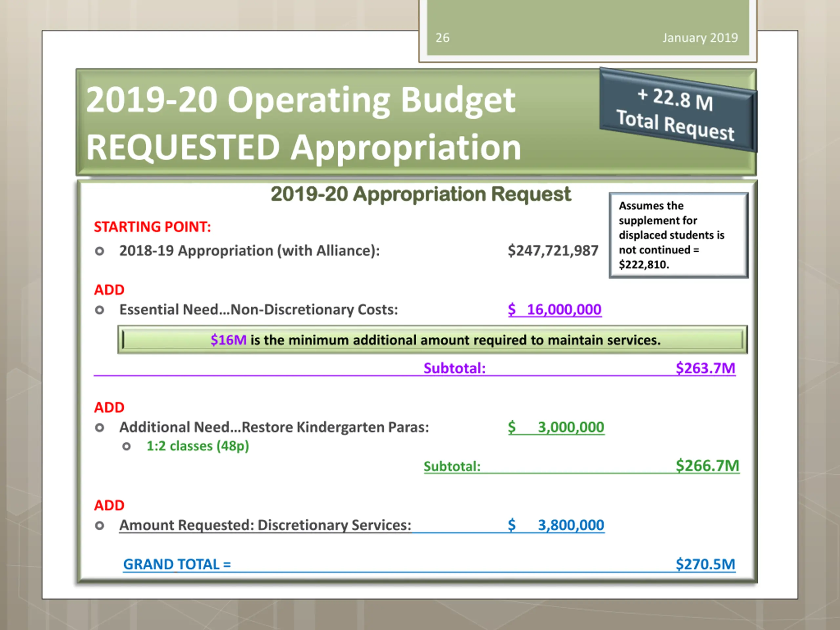
Task: Click the $3,000,000 Kindergarten Paras amount
Action: pos(556,427)
